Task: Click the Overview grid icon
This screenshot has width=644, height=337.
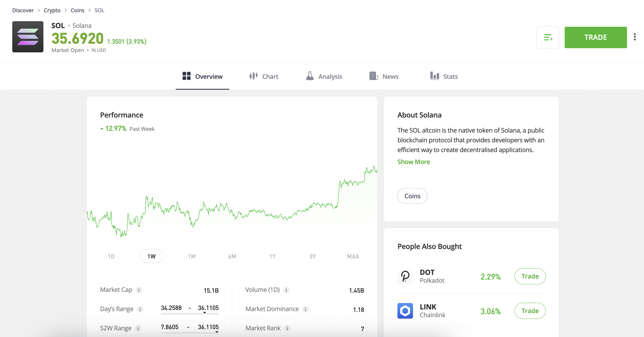Action: tap(186, 76)
